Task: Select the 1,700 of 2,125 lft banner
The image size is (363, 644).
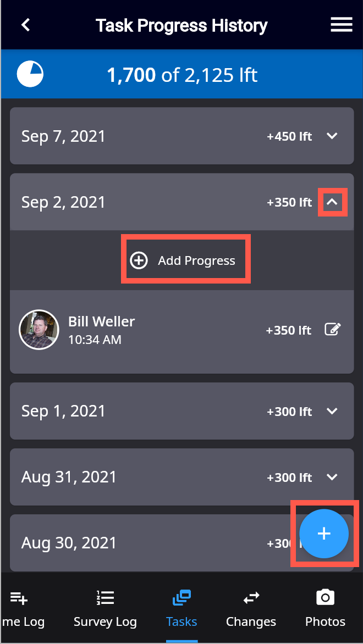Action: 182,74
